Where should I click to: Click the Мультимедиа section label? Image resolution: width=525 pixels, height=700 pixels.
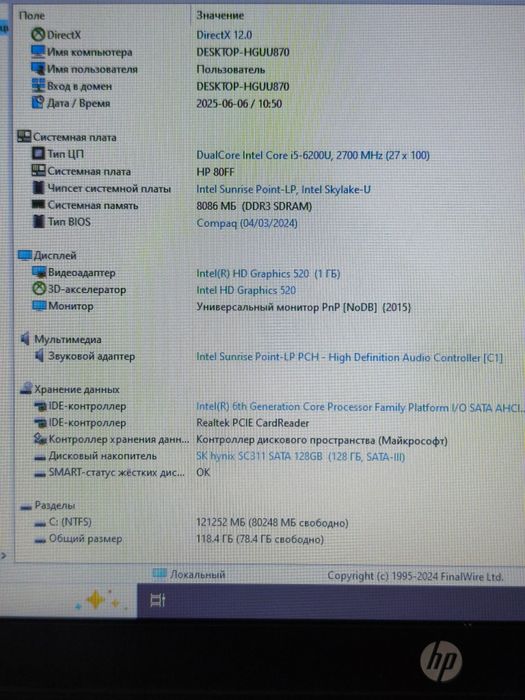click(68, 340)
